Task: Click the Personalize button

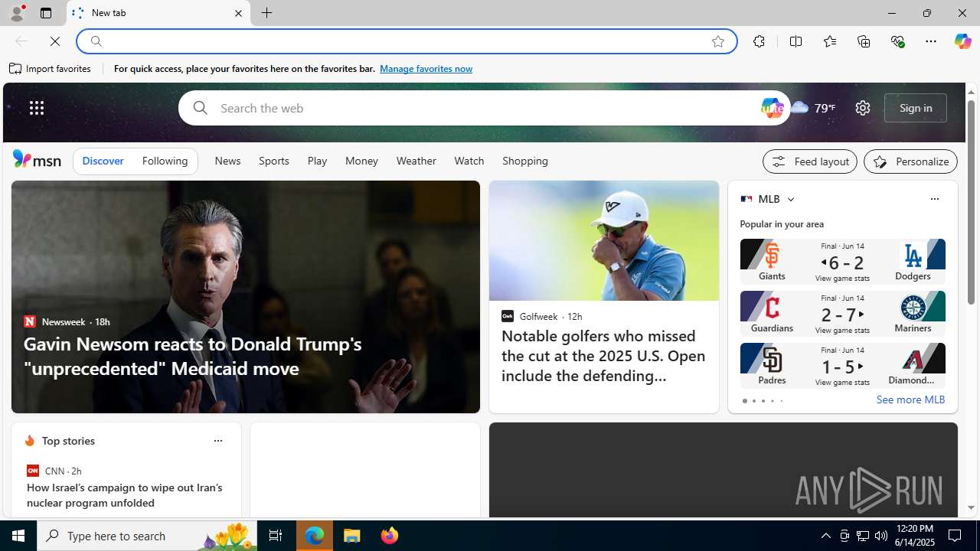Action: (x=910, y=161)
